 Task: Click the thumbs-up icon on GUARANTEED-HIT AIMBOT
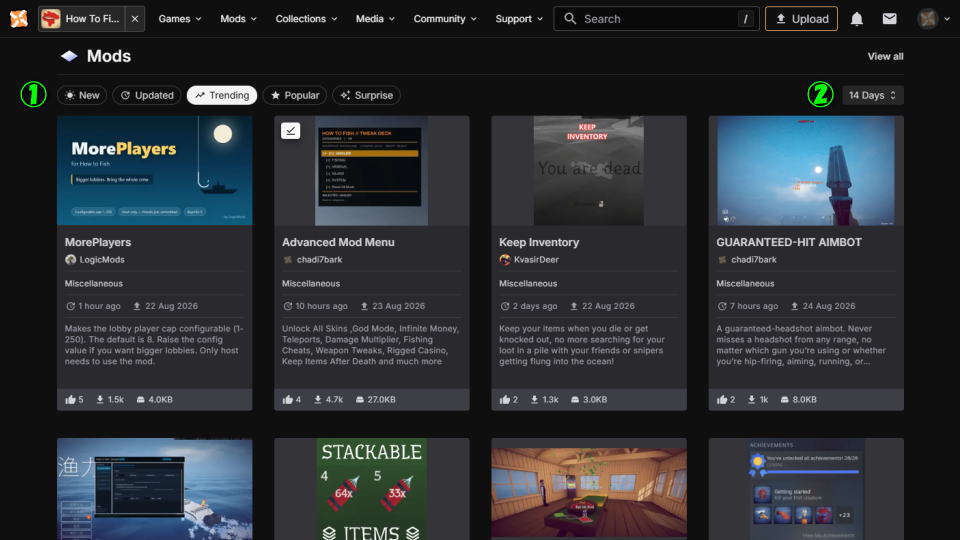pos(722,400)
